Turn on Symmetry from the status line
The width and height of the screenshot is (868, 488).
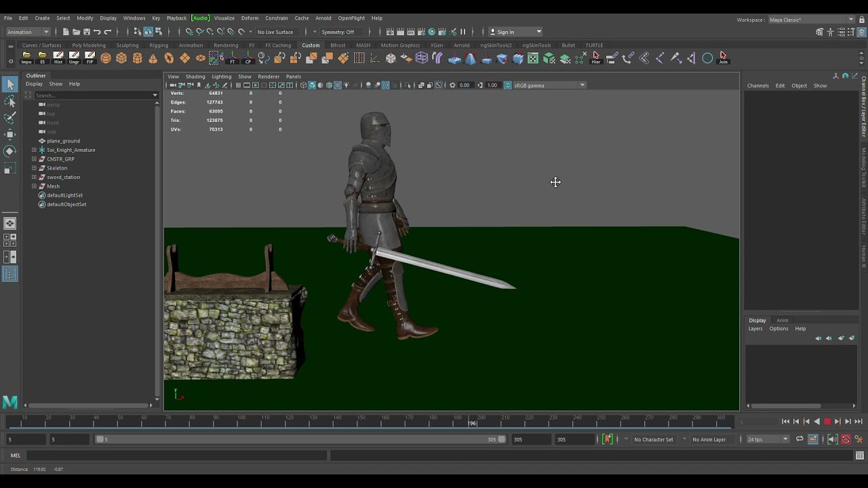coord(342,32)
